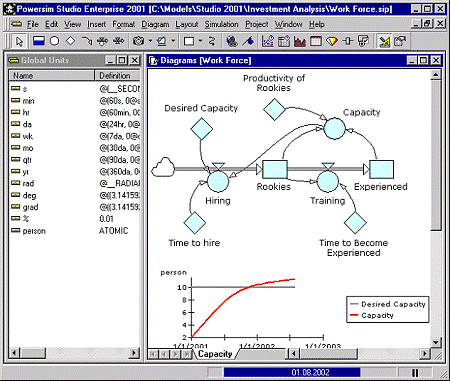450x381 pixels.
Task: Open the Insert menu
Action: [x=97, y=24]
